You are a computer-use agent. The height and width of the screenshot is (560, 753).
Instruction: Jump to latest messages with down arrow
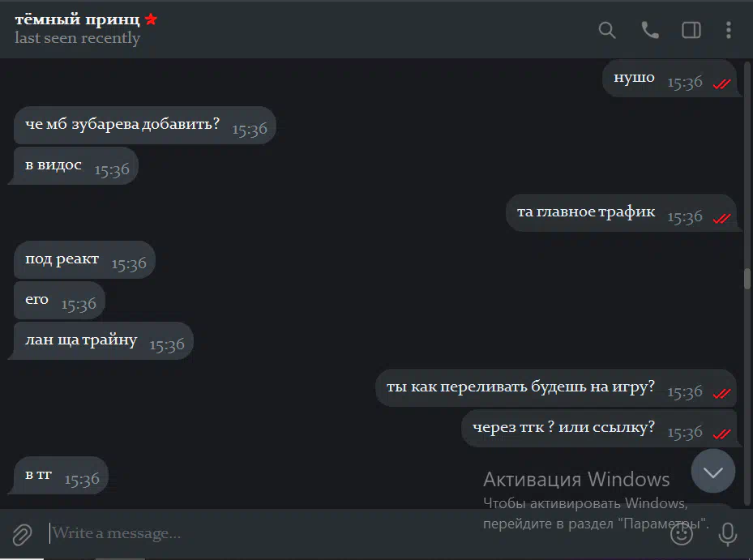pos(713,471)
